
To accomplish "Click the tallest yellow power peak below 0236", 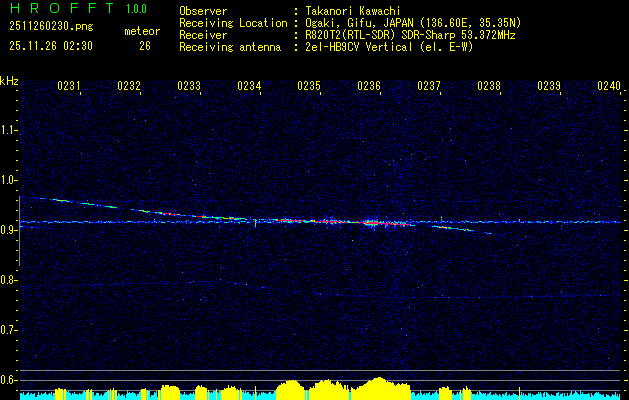I will (x=377, y=383).
